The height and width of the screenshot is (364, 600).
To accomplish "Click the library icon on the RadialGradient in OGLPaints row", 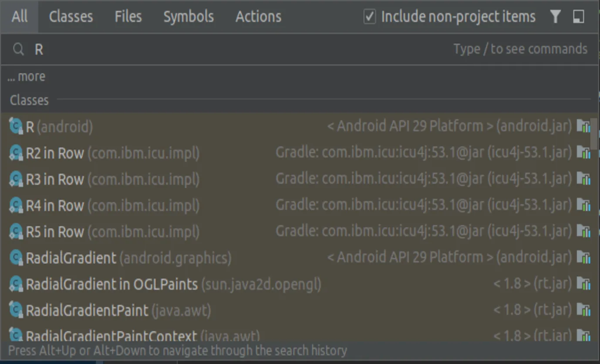I will 583,284.
